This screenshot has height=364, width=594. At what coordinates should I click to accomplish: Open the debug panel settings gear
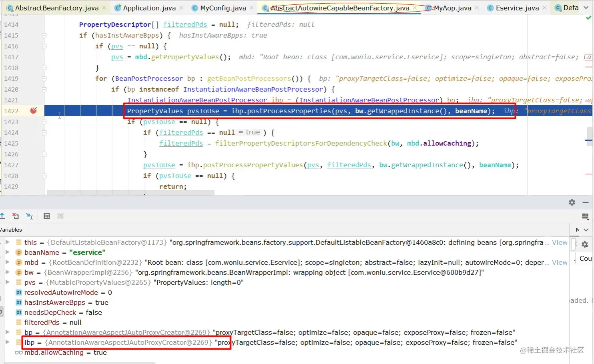pyautogui.click(x=572, y=202)
